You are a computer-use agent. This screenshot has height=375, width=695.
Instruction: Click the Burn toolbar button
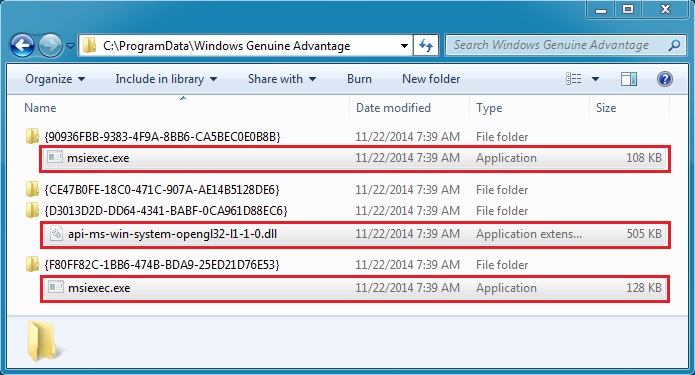click(359, 79)
